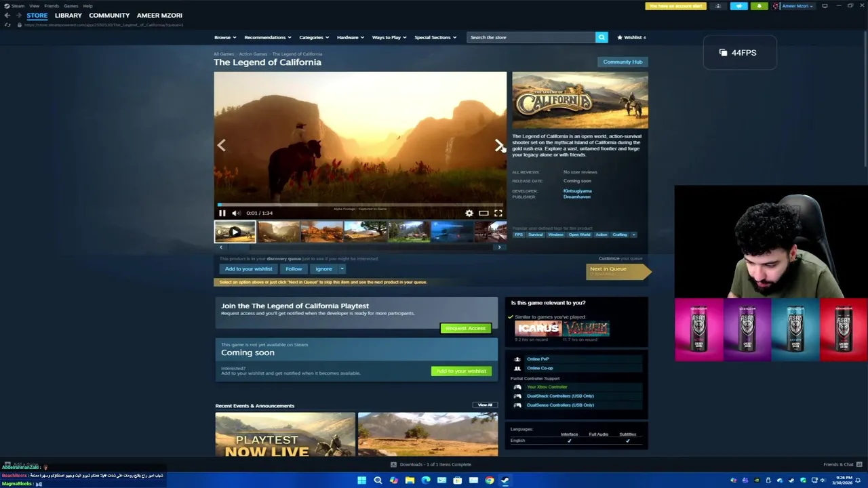Expand the Recommendations menu
This screenshot has width=868, height=488.
point(268,37)
